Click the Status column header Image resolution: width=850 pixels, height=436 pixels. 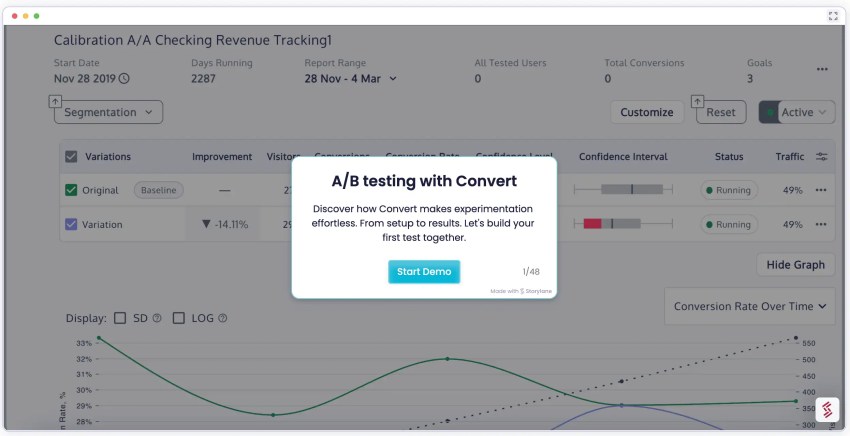click(x=729, y=157)
